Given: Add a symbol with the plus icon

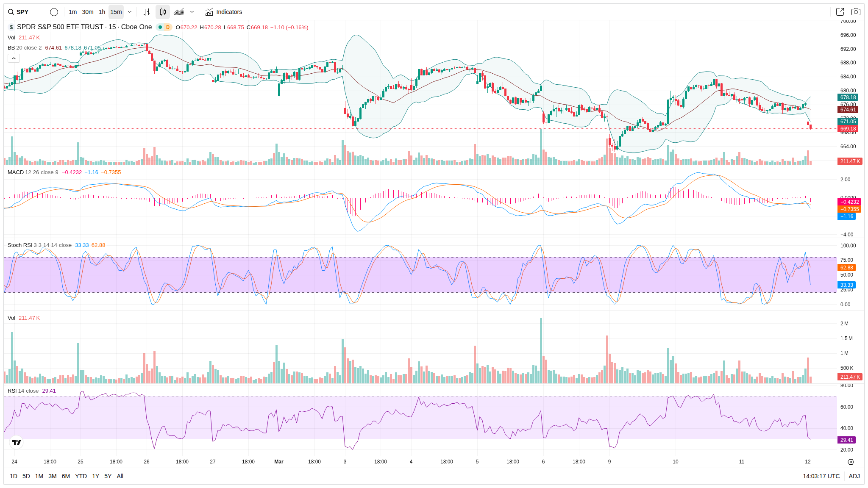Looking at the screenshot, I should [54, 12].
